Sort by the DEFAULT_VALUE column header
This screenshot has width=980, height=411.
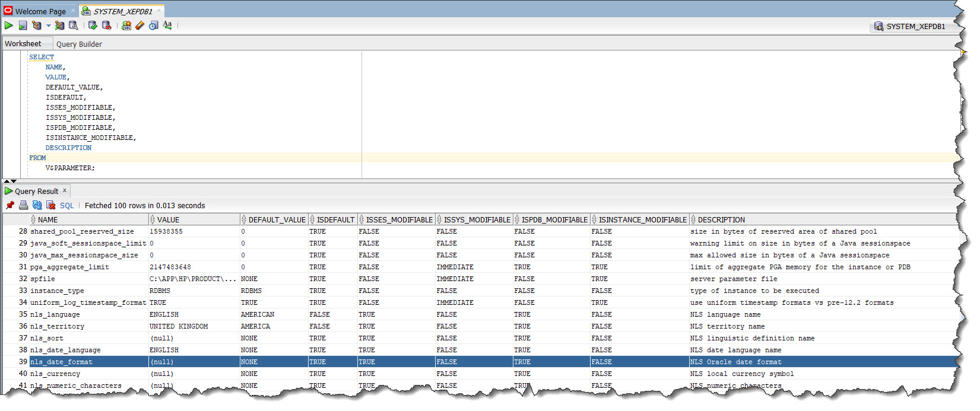click(274, 219)
